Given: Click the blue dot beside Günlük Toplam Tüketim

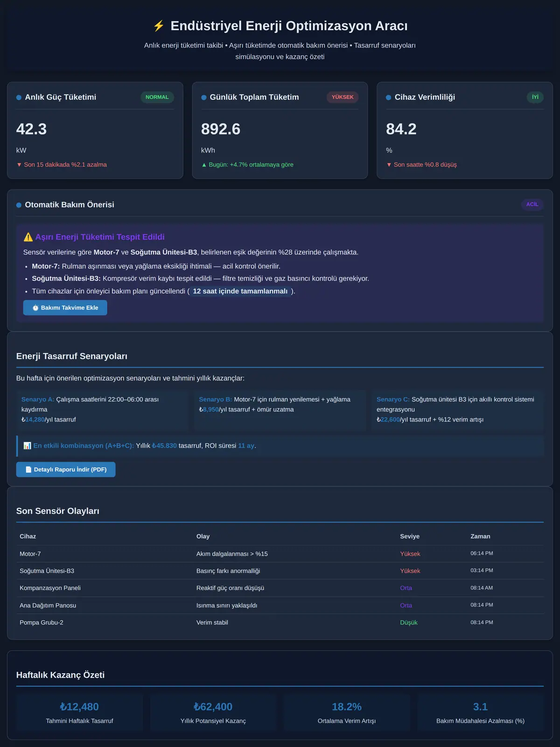Looking at the screenshot, I should [x=204, y=98].
